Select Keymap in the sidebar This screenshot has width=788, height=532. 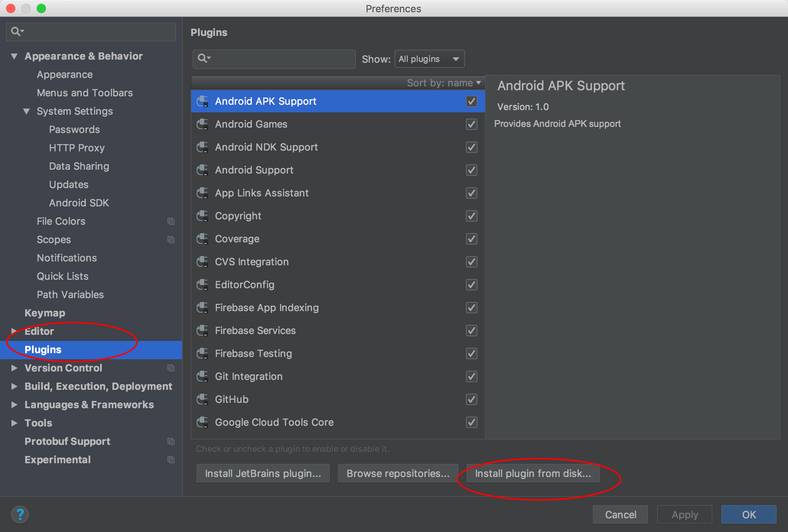pyautogui.click(x=45, y=313)
